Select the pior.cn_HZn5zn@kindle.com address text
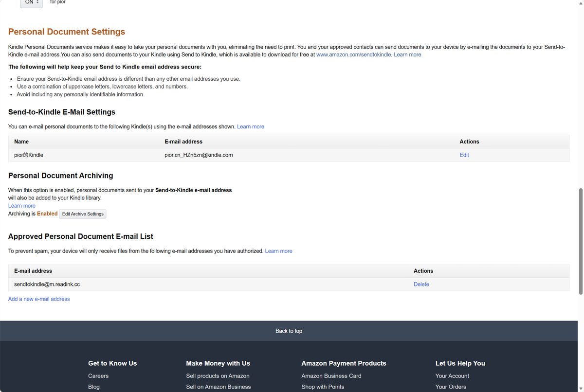This screenshot has height=392, width=584. pos(199,155)
